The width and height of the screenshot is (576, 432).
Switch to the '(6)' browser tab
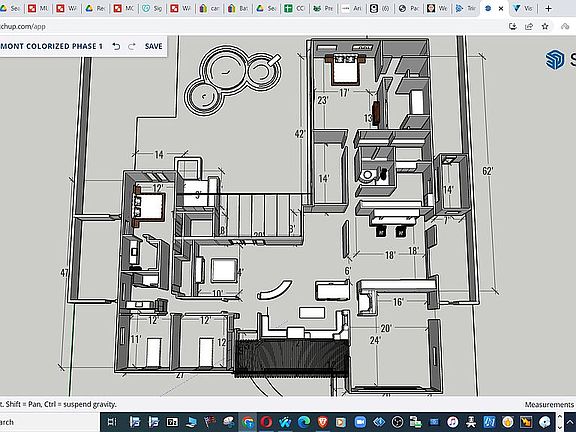pyautogui.click(x=380, y=8)
